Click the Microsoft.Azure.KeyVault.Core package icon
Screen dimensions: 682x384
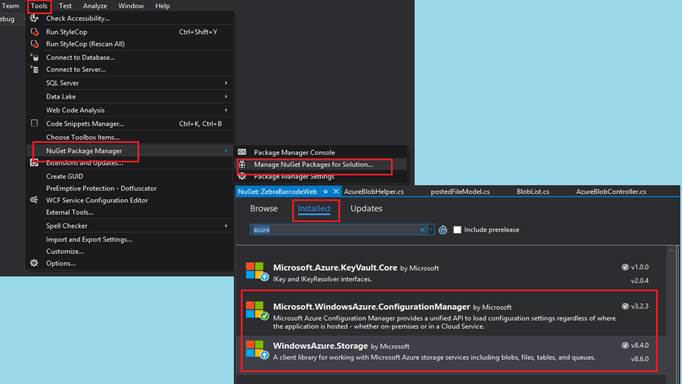coord(257,271)
